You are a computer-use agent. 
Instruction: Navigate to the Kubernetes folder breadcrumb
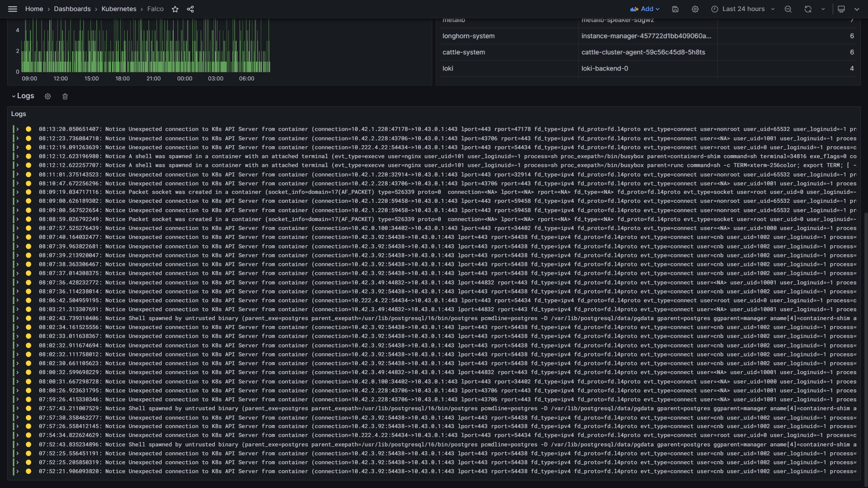[x=119, y=9]
